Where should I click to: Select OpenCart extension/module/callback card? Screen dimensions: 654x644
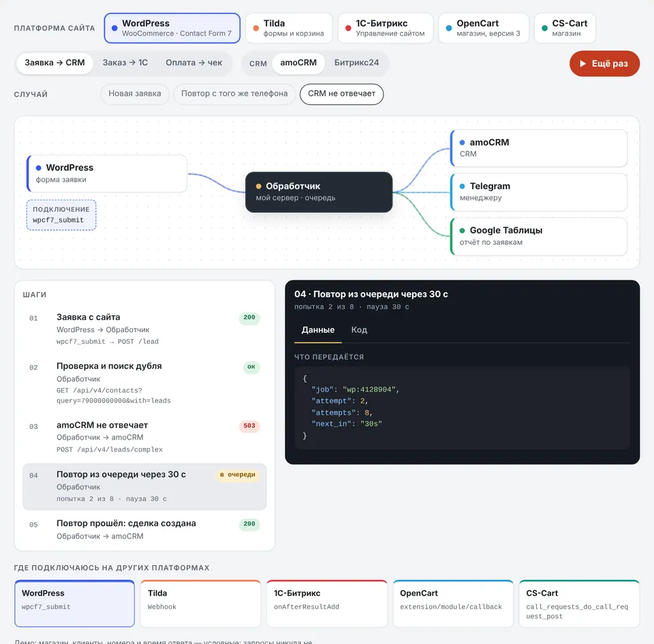453,603
